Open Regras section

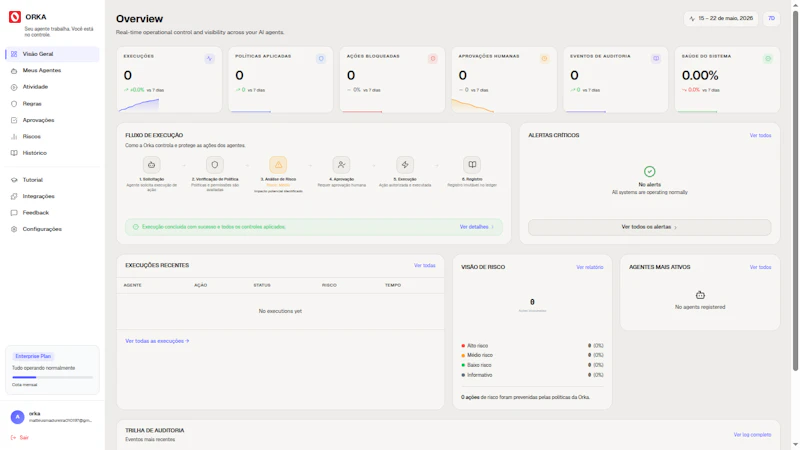point(52,104)
